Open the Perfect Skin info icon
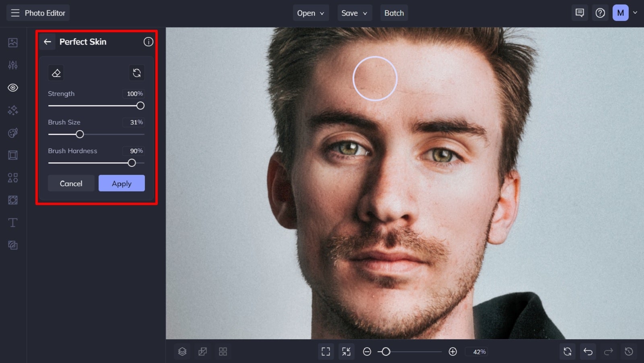Image resolution: width=644 pixels, height=363 pixels. 149,42
